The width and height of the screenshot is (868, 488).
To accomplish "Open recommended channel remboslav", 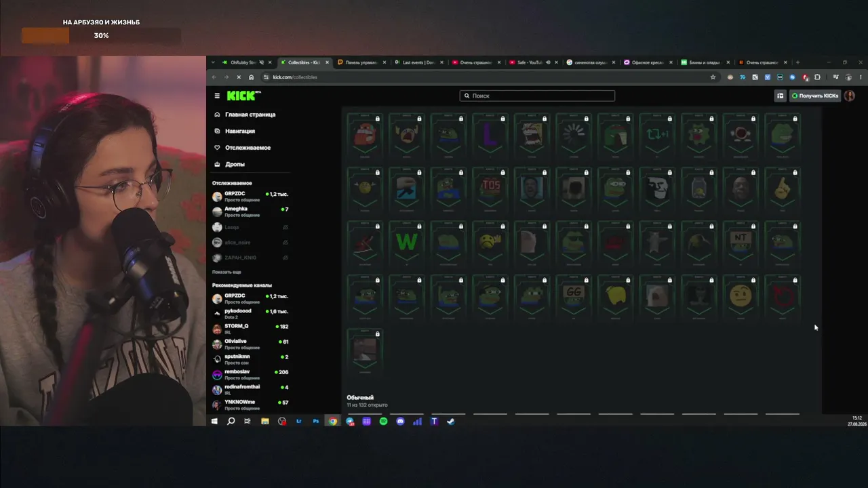I will tap(250, 374).
